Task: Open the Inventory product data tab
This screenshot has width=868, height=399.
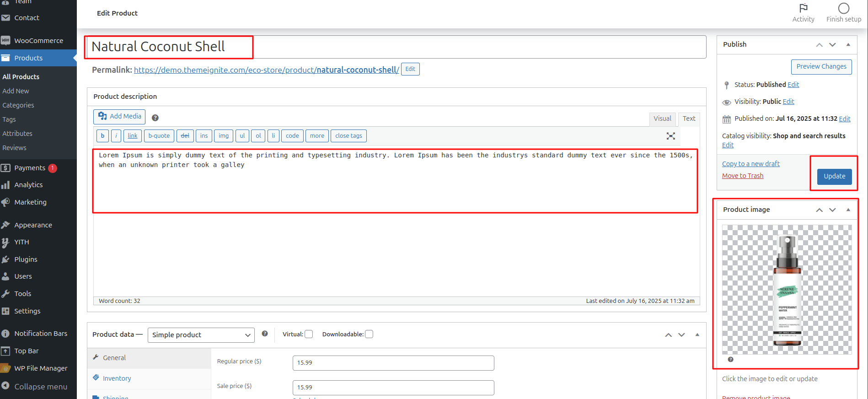Action: pos(117,378)
